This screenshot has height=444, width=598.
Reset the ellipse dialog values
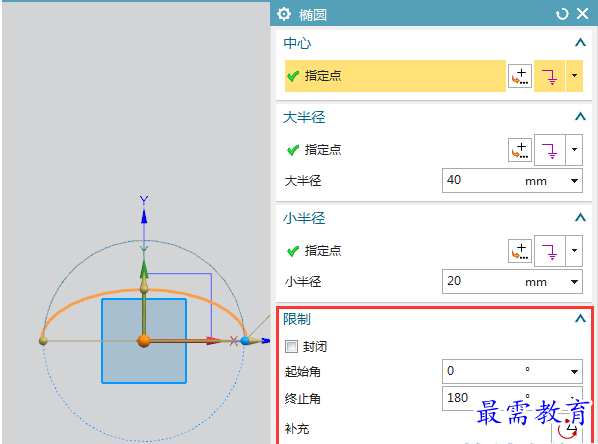click(562, 14)
